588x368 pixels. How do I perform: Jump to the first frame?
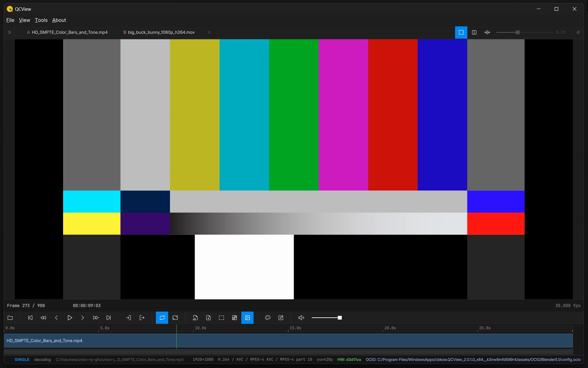tap(30, 318)
